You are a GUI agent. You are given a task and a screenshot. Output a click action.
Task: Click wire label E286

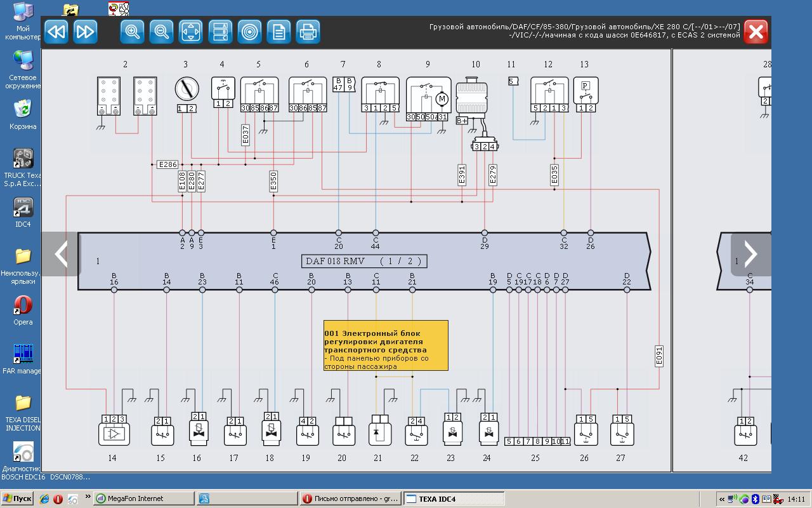(167, 164)
